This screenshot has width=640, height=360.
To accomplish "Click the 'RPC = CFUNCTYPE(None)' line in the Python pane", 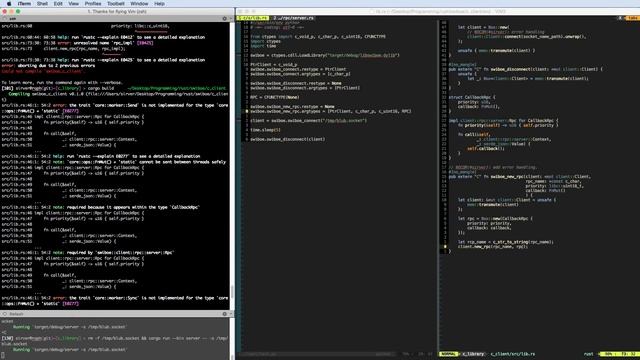I will point(275,97).
